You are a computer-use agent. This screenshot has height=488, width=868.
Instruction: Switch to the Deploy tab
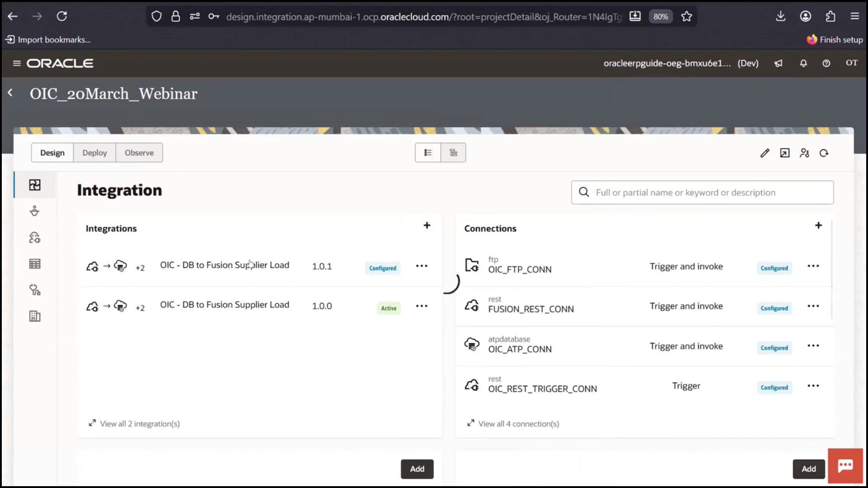click(94, 153)
